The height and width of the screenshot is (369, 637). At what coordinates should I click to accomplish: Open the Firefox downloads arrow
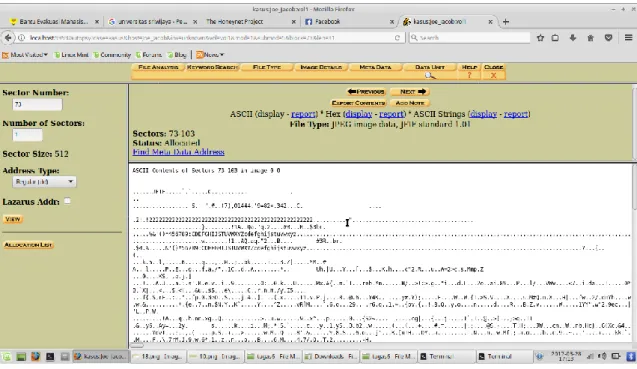coord(573,38)
